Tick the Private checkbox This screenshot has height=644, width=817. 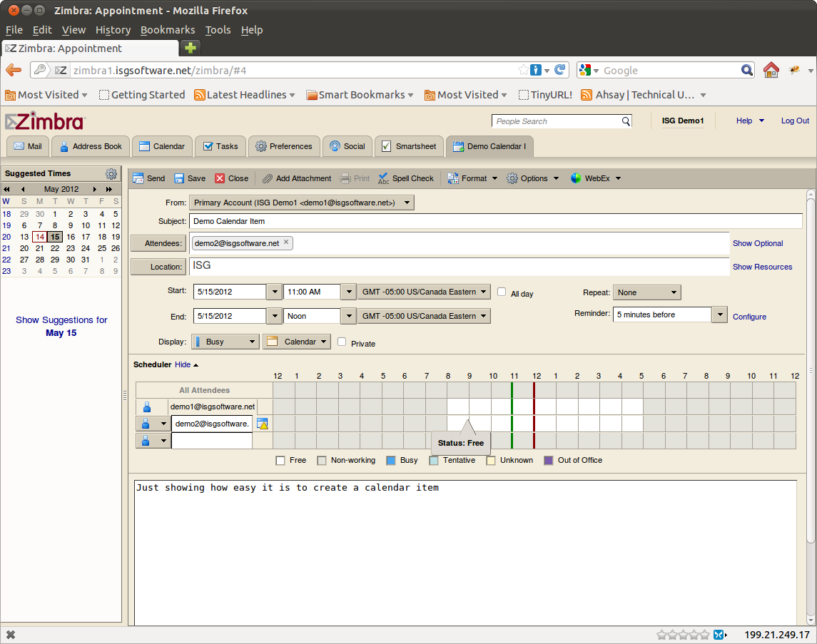tap(342, 342)
